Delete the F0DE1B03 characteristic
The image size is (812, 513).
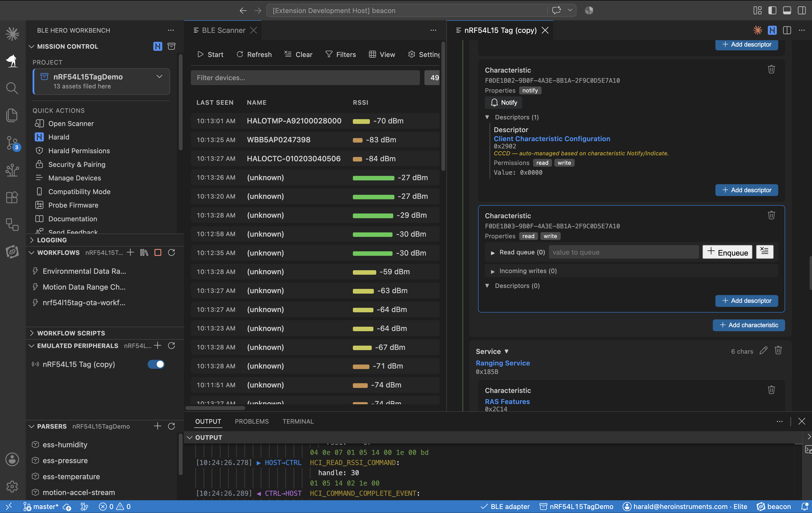tap(771, 215)
